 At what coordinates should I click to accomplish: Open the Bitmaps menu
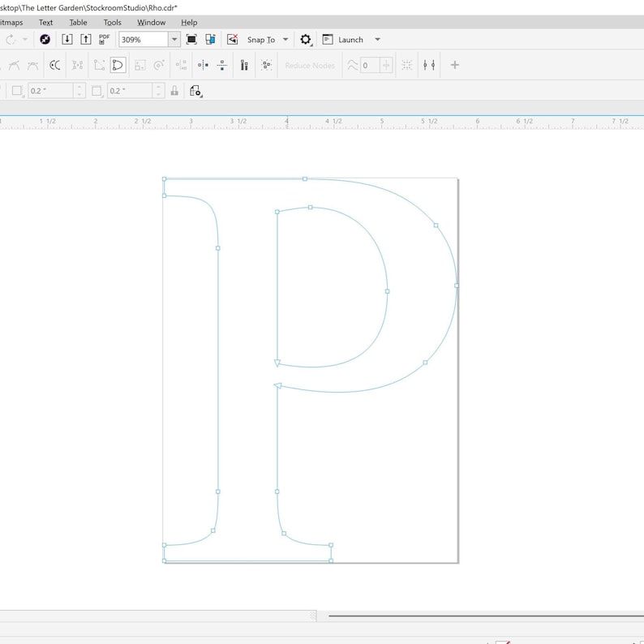point(11,22)
